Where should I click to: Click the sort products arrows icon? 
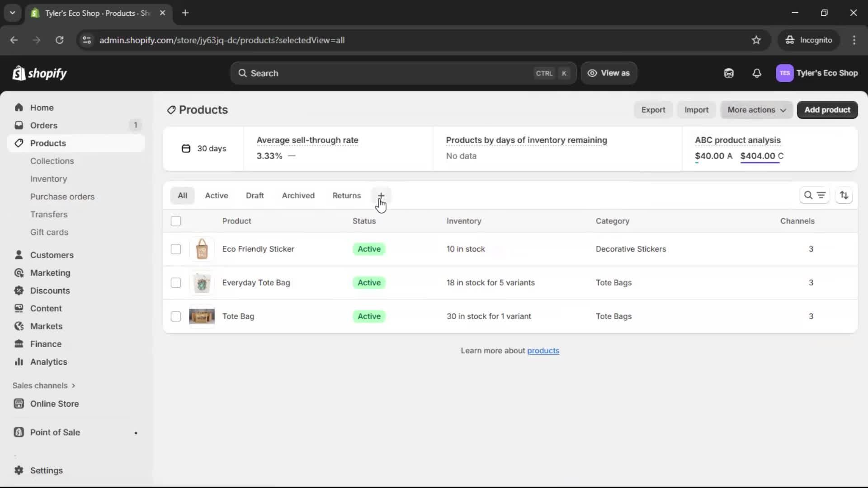(x=844, y=195)
